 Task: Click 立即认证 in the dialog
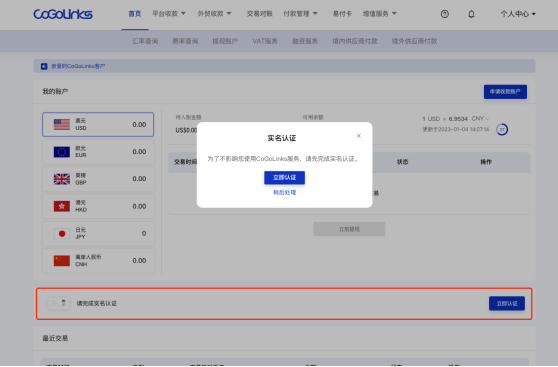click(284, 178)
